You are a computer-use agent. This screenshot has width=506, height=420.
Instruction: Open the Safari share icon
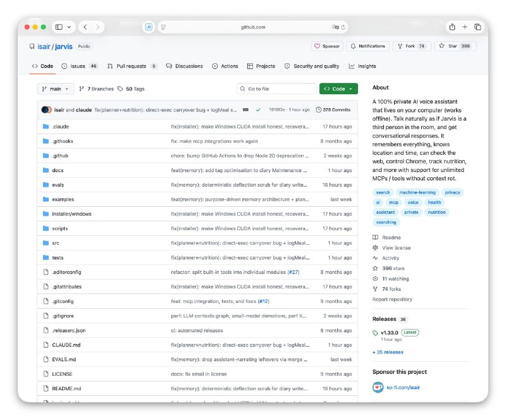[x=452, y=27]
